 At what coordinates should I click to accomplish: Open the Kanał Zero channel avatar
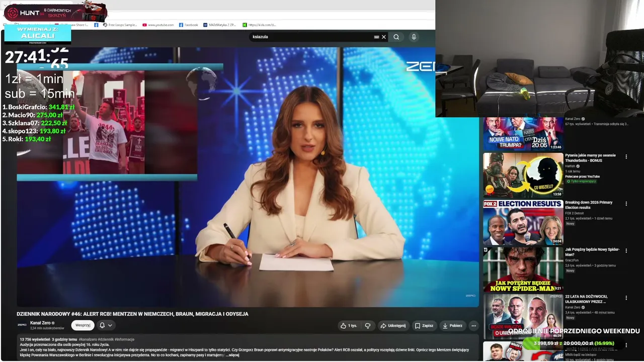coord(22,325)
